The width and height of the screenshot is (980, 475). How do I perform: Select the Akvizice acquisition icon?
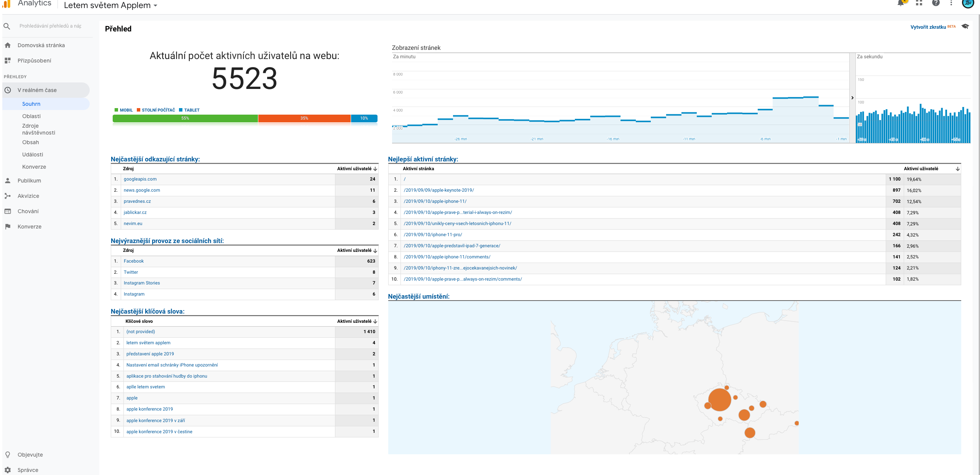[x=8, y=196]
